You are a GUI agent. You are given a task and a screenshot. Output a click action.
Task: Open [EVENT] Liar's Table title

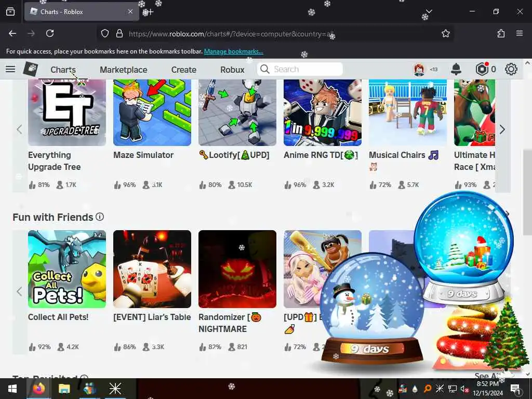pyautogui.click(x=152, y=317)
